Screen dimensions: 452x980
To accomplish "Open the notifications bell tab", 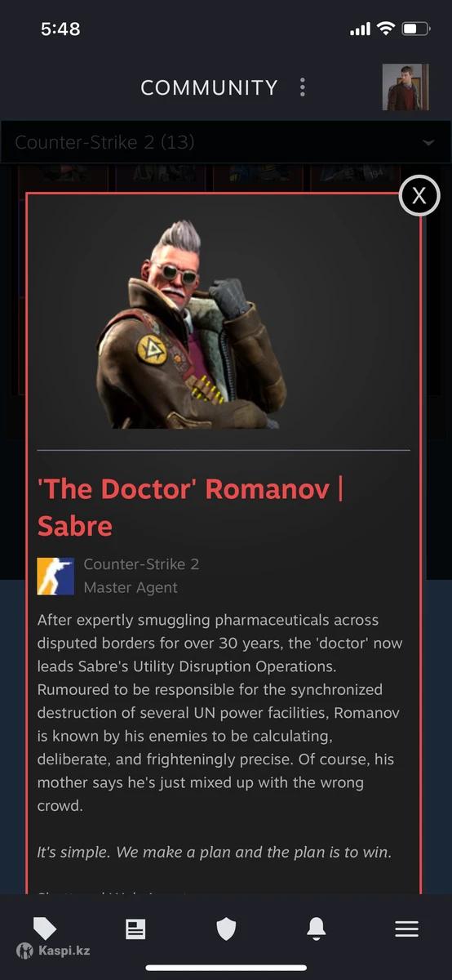I will coord(316,929).
